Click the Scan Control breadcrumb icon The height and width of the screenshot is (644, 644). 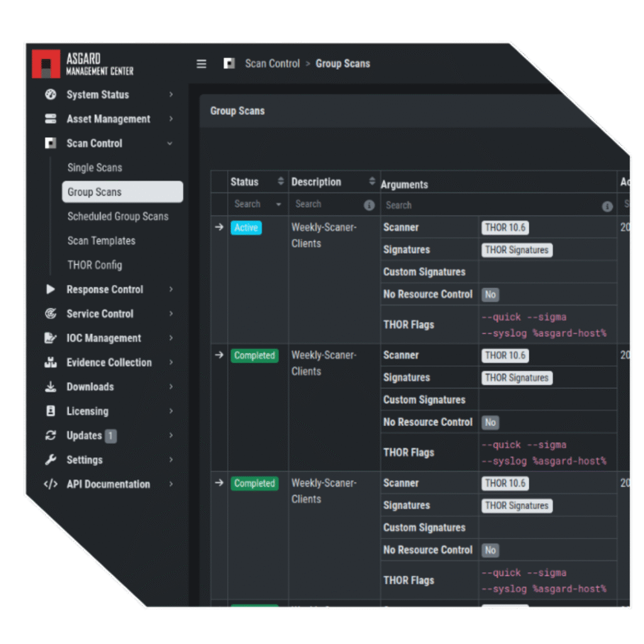coord(229,64)
